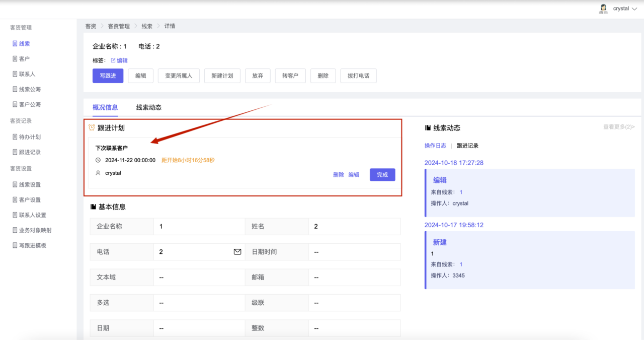Click the 编辑 button in action bar
The height and width of the screenshot is (340, 644).
[141, 76]
